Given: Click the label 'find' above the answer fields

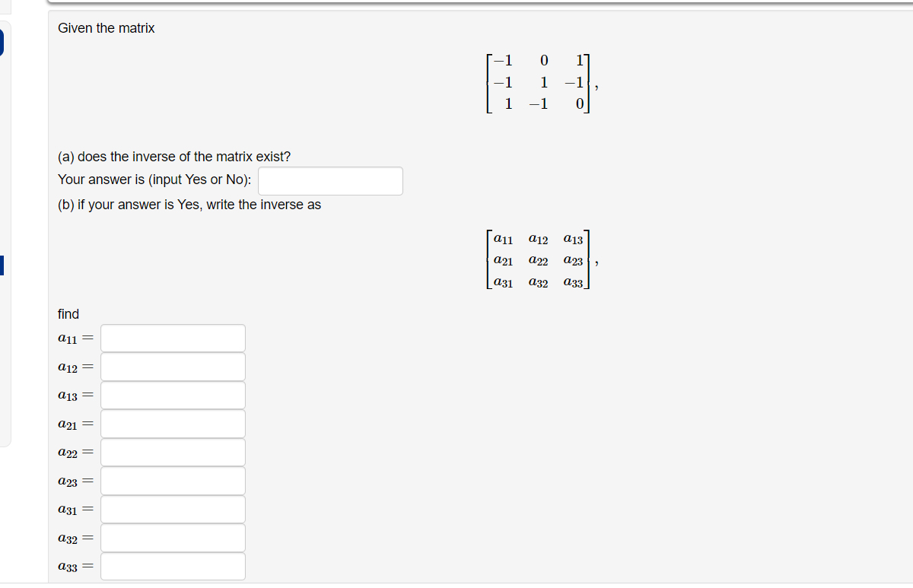Looking at the screenshot, I should (68, 313).
